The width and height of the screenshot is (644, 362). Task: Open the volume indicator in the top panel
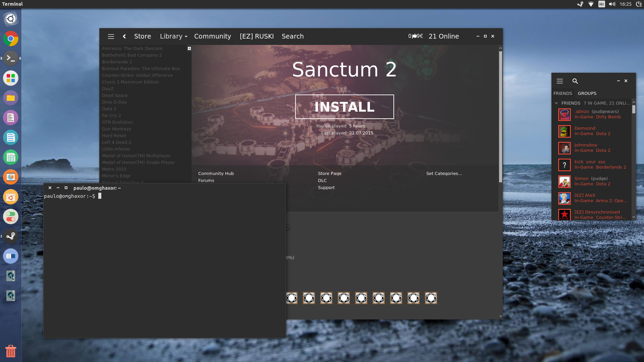click(x=612, y=4)
